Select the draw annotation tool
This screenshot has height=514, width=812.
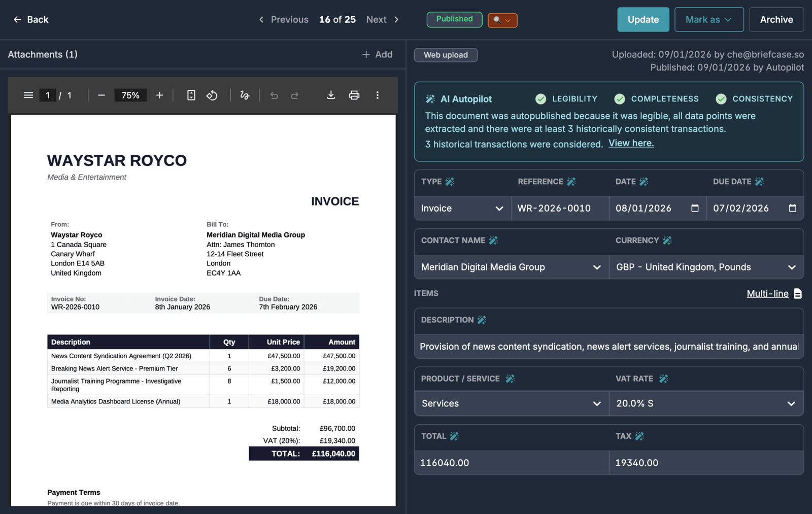tap(245, 95)
